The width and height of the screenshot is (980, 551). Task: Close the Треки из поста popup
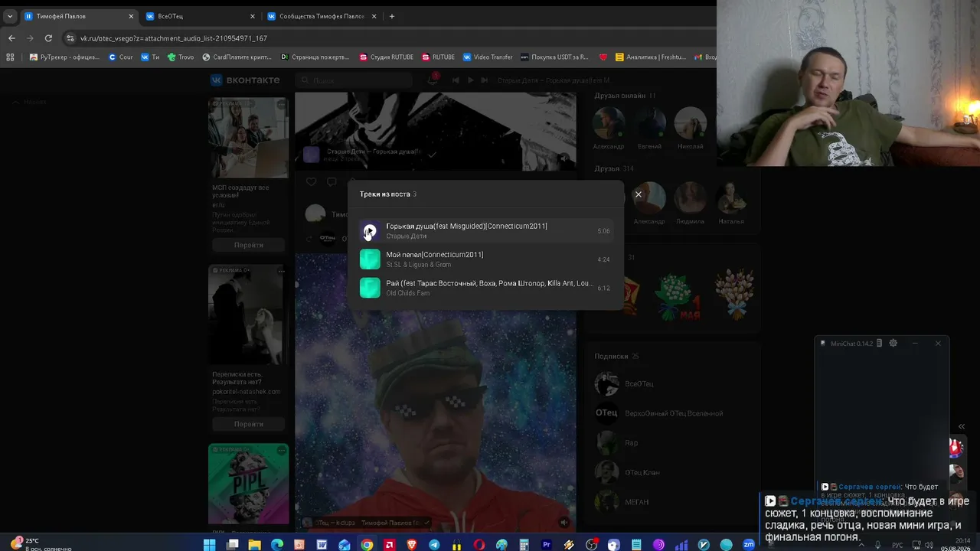pos(638,194)
